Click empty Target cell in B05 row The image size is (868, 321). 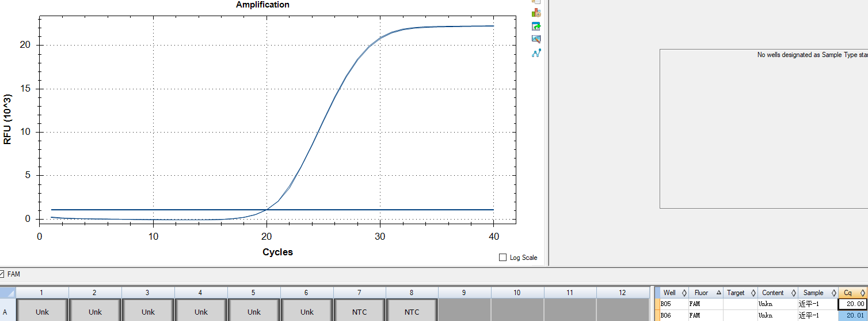741,304
